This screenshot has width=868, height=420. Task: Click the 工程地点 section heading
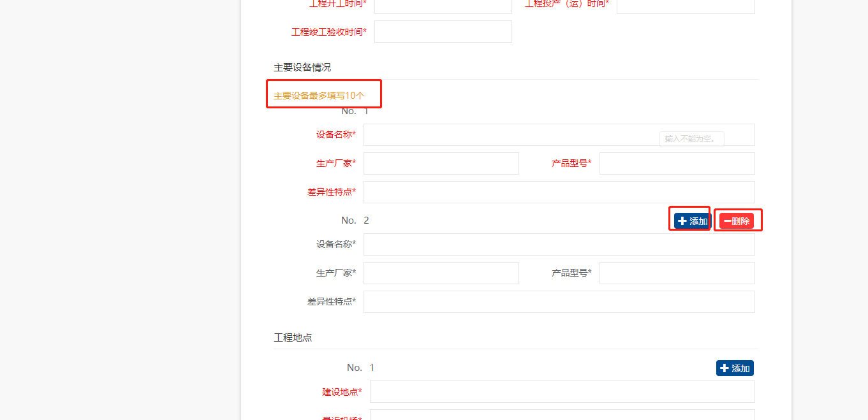(293, 337)
